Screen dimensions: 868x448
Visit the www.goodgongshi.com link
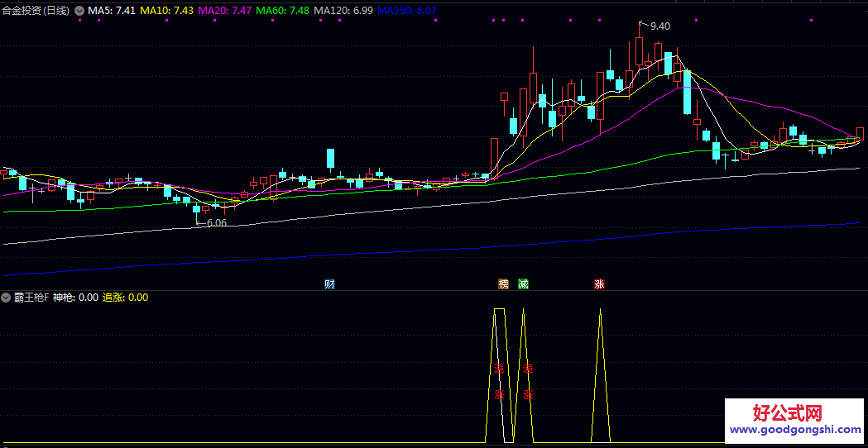(795, 430)
